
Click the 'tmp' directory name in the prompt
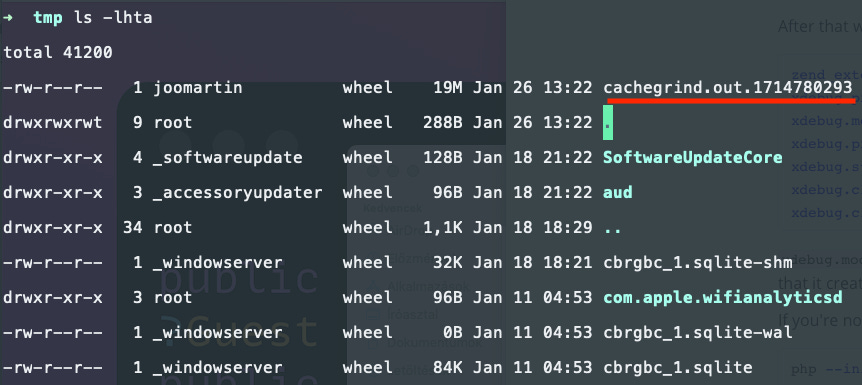48,18
